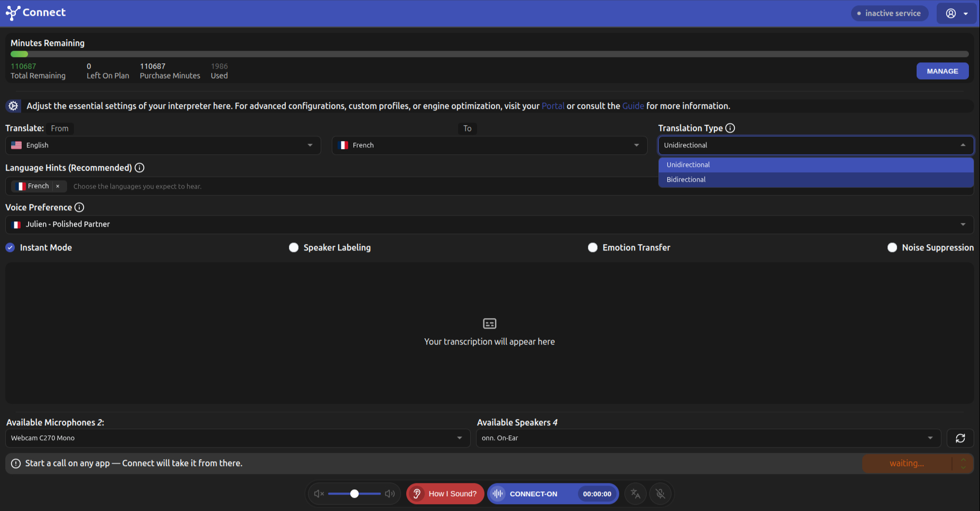Click the refresh audio devices icon

(x=960, y=438)
